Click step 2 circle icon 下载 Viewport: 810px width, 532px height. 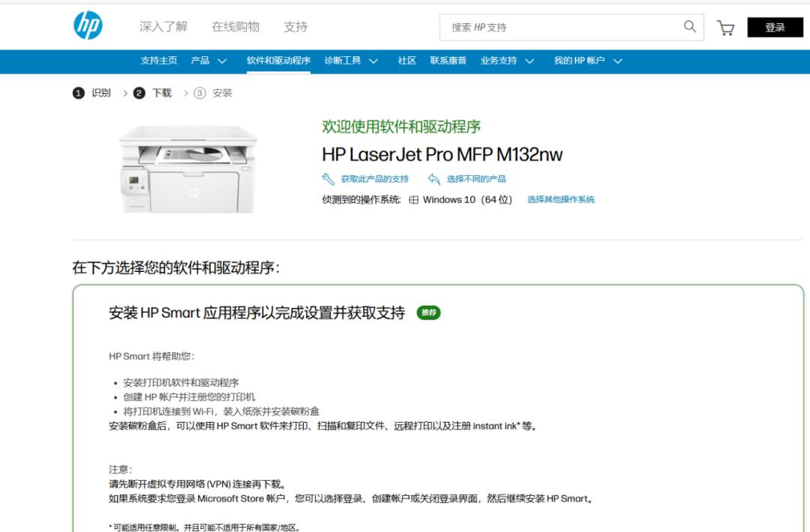(139, 93)
